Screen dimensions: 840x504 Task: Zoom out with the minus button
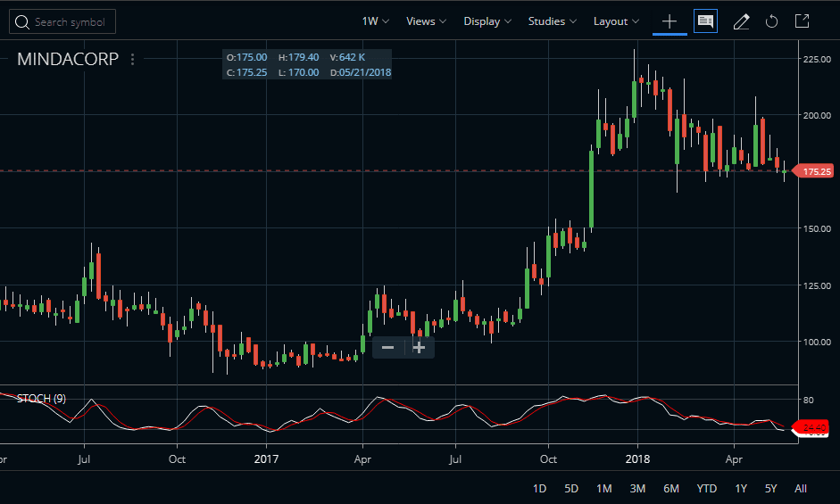(x=387, y=348)
